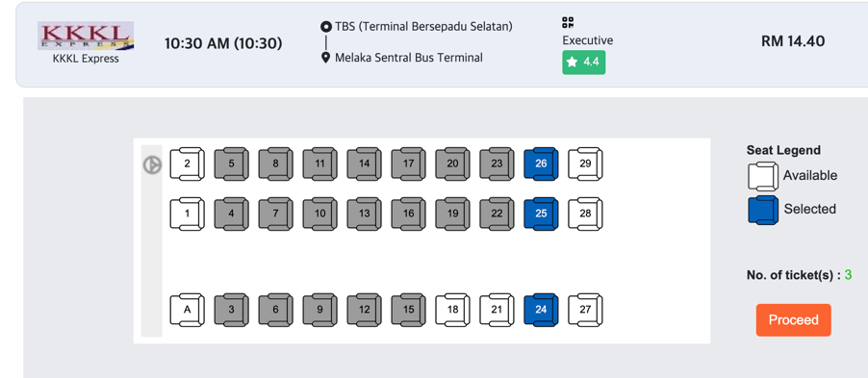Click the QR code icon above Executive
This screenshot has width=868, height=378.
point(568,23)
